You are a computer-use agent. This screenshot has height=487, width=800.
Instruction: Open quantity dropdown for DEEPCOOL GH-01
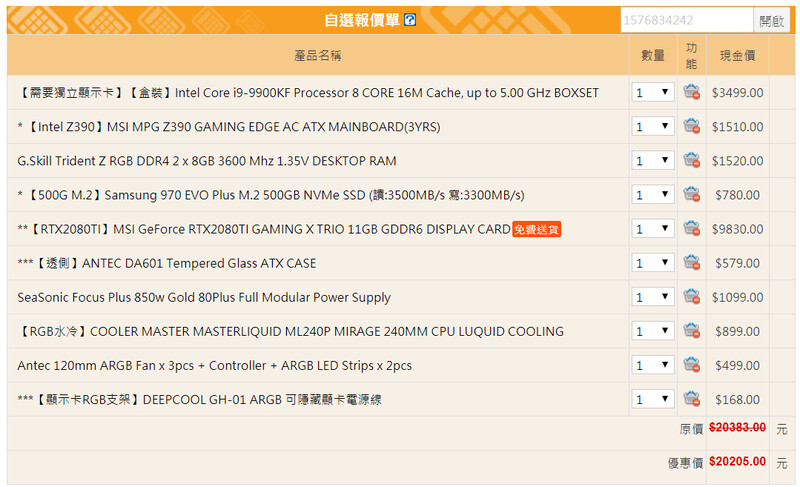[x=653, y=400]
